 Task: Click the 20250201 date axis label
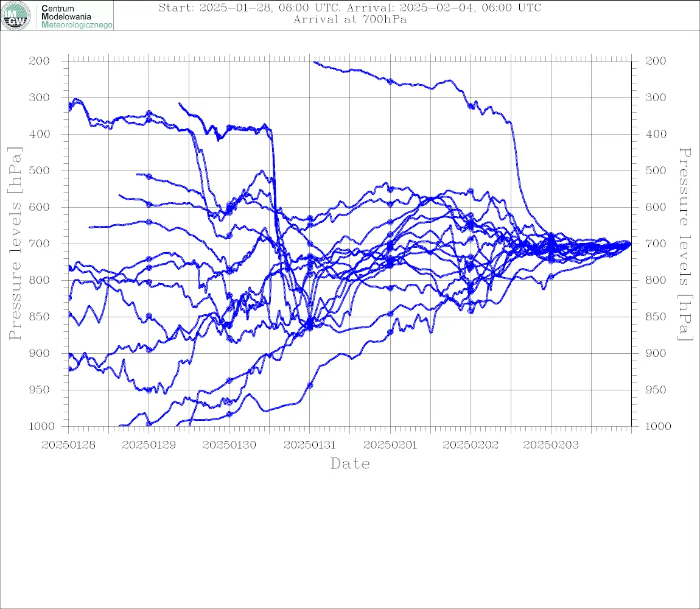point(390,445)
